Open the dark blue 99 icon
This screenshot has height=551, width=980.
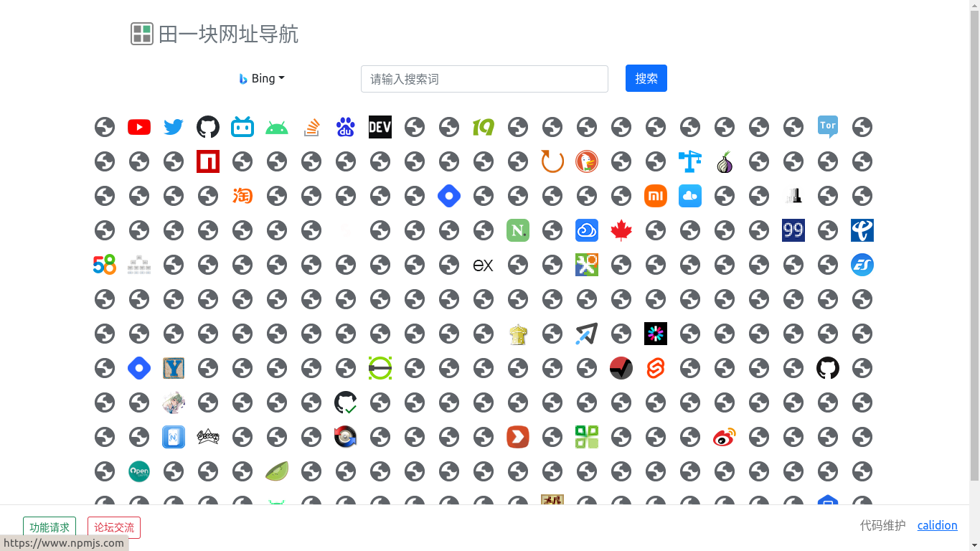tap(793, 230)
